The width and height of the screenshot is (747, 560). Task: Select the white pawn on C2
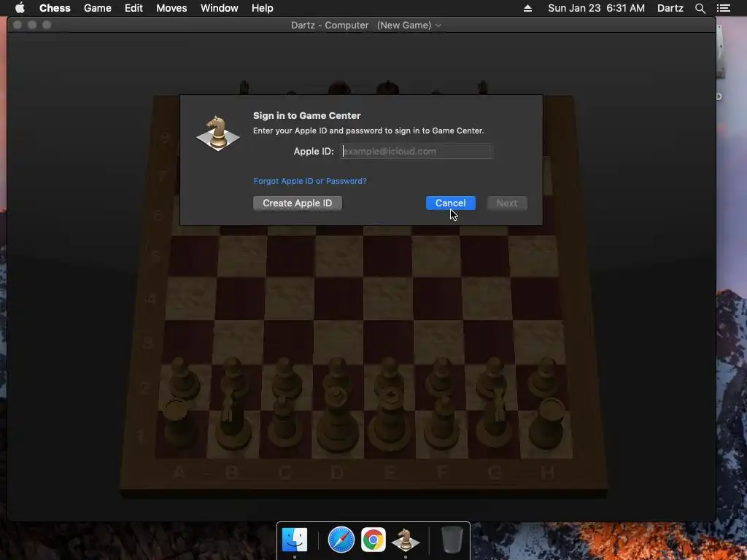286,378
